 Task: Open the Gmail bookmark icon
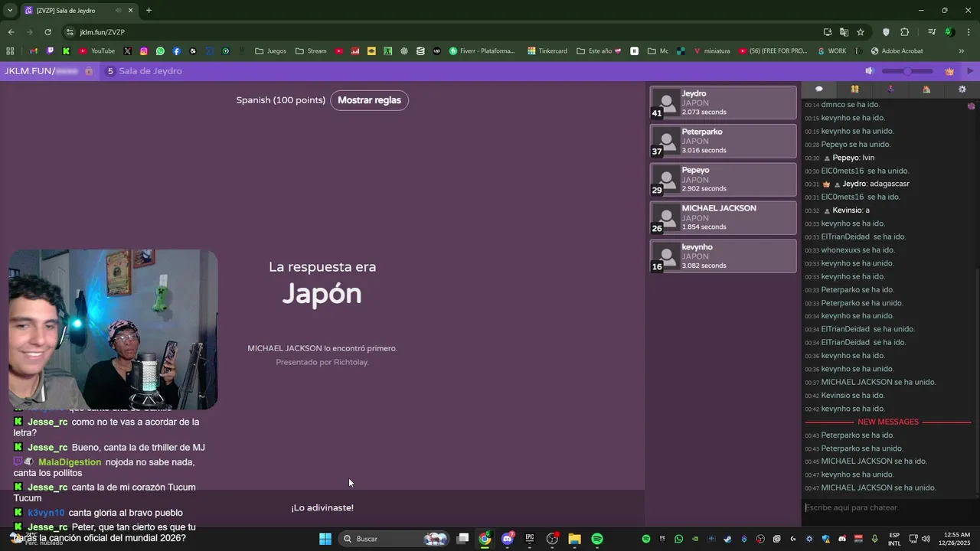pos(34,51)
